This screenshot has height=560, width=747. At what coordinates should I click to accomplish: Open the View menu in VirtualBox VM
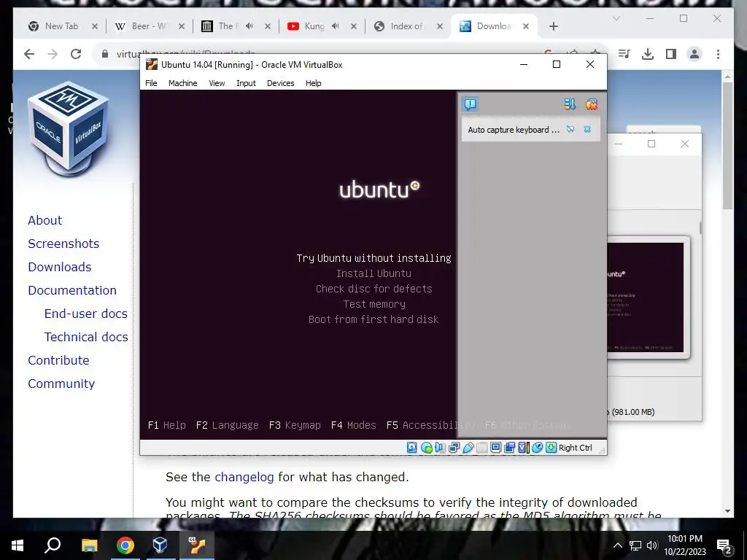pos(217,83)
